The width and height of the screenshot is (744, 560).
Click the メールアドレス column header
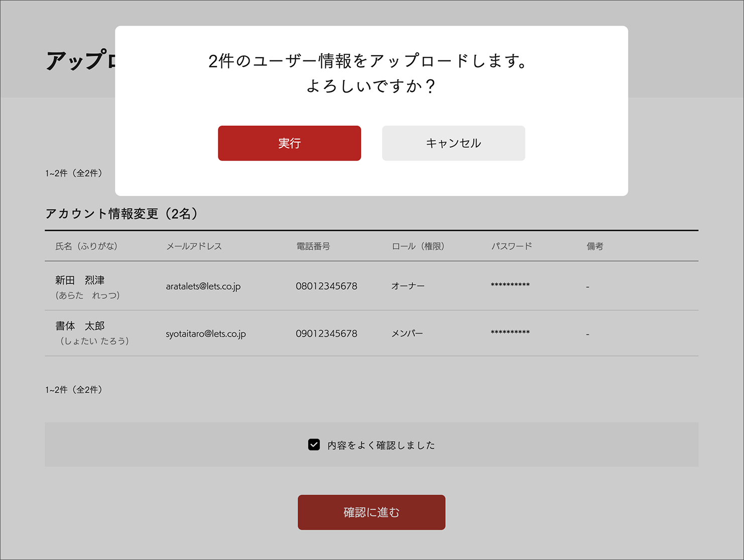point(194,246)
